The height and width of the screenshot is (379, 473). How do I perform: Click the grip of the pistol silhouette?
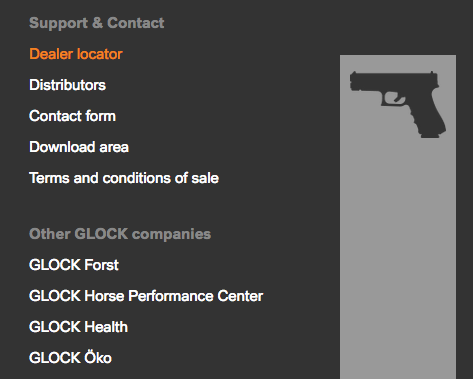[x=428, y=115]
